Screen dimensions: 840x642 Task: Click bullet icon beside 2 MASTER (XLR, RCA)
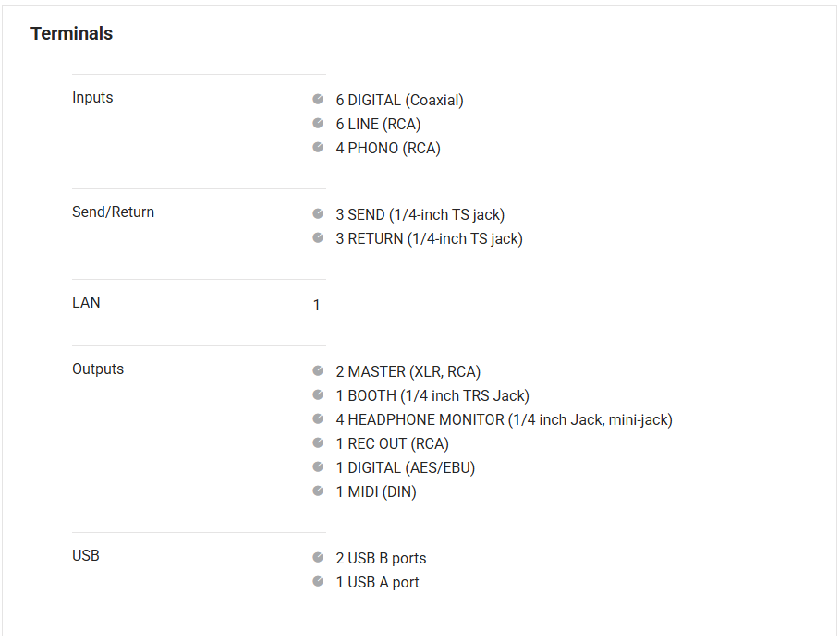click(x=318, y=370)
